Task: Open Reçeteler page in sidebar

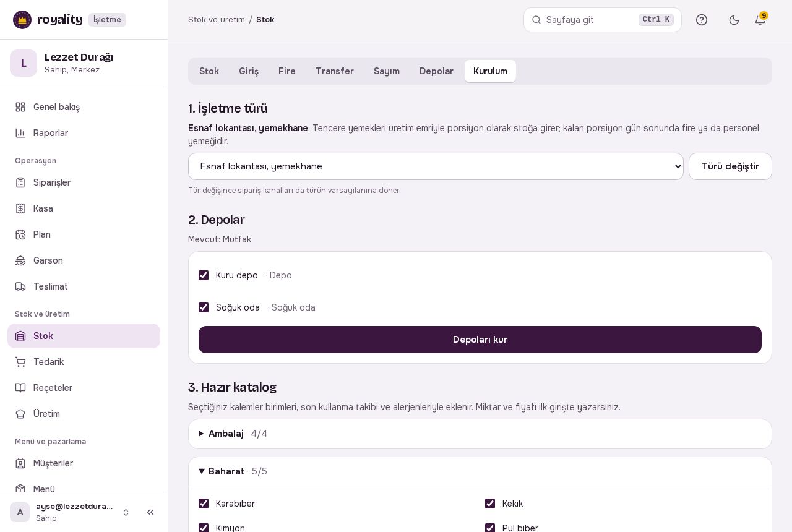Action: pos(84,388)
